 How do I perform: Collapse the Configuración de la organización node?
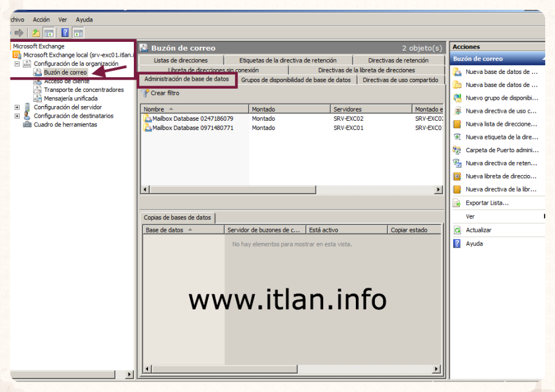click(x=17, y=63)
